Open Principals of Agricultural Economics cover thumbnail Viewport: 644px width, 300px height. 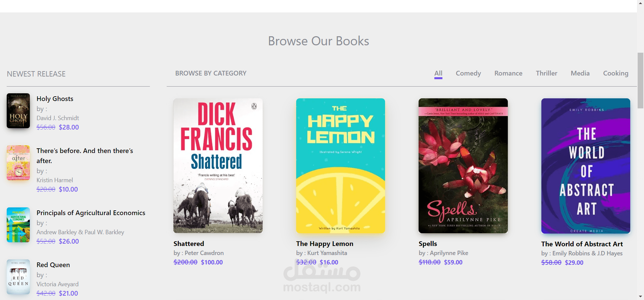pyautogui.click(x=18, y=225)
